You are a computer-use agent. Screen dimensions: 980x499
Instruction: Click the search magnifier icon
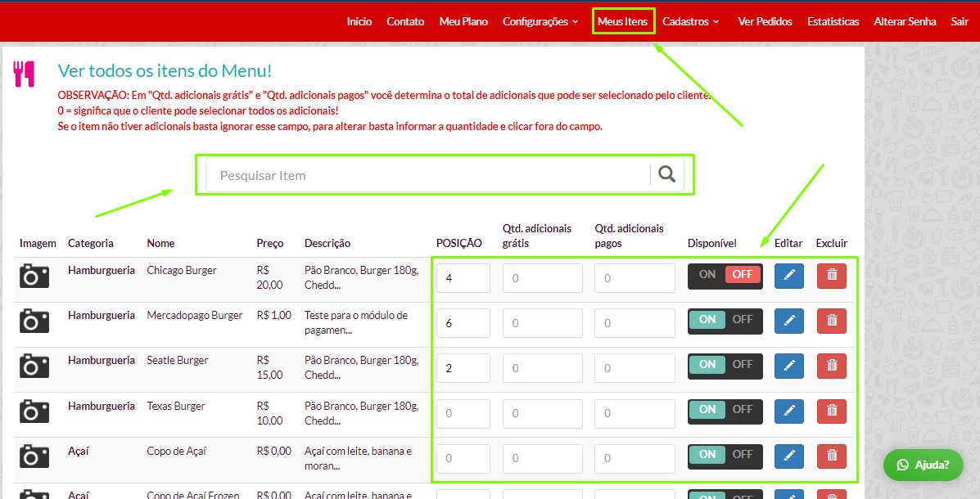tap(667, 174)
